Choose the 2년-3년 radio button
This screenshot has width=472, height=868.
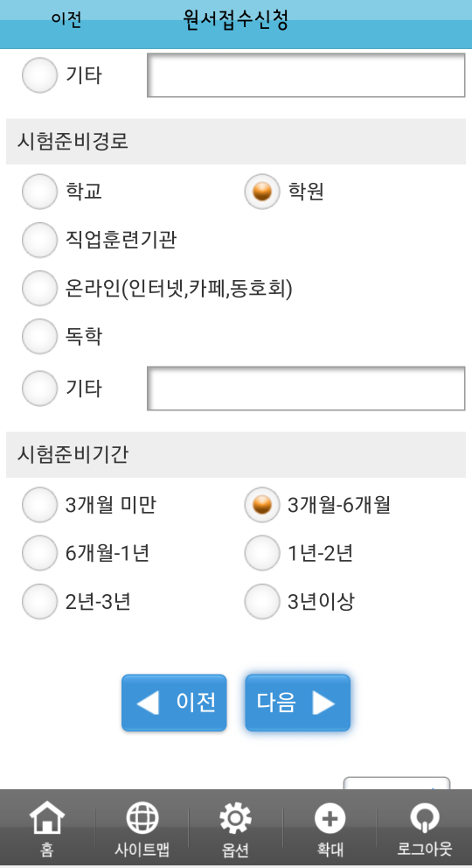pyautogui.click(x=40, y=600)
